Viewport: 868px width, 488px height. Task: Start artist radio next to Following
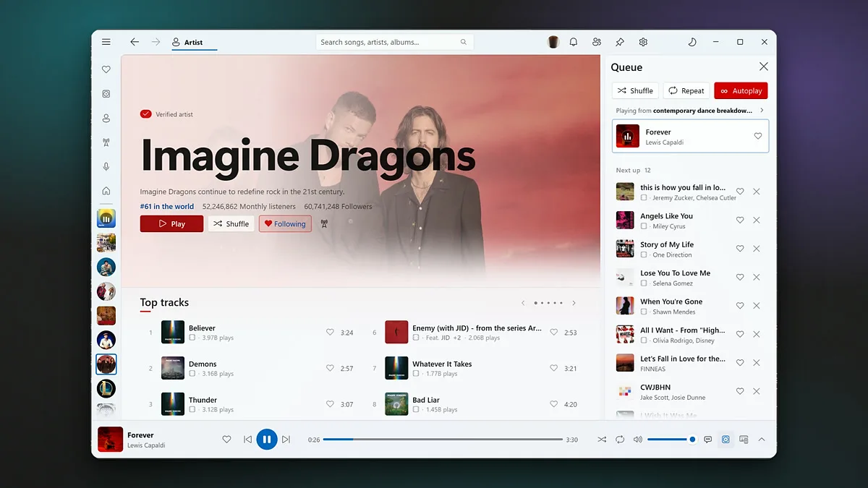(323, 224)
